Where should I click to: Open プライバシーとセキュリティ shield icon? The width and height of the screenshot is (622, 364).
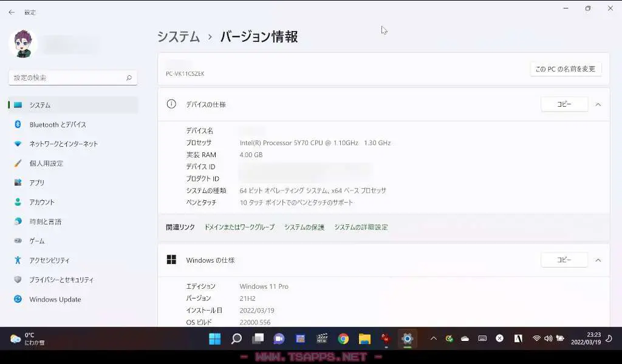click(19, 280)
